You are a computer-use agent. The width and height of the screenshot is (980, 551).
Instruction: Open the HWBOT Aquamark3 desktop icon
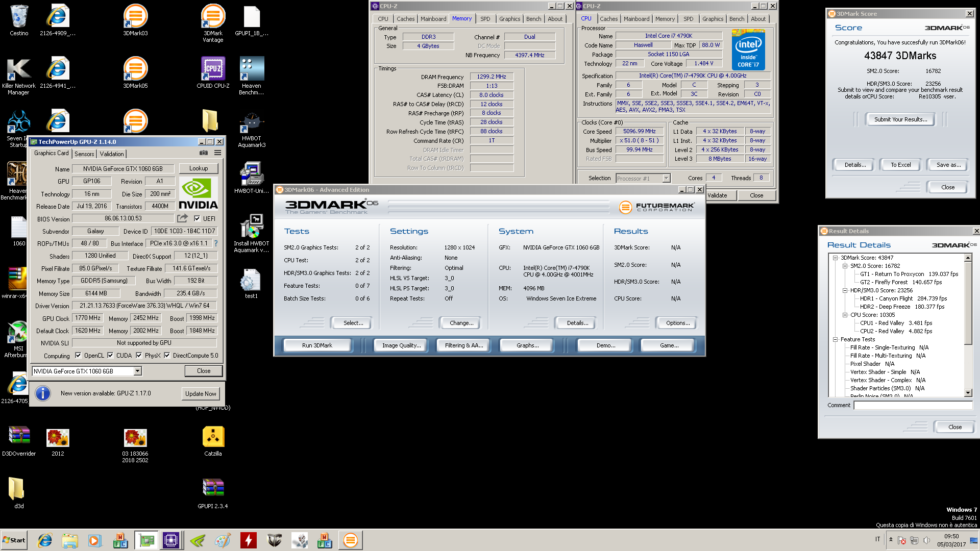[x=252, y=129]
